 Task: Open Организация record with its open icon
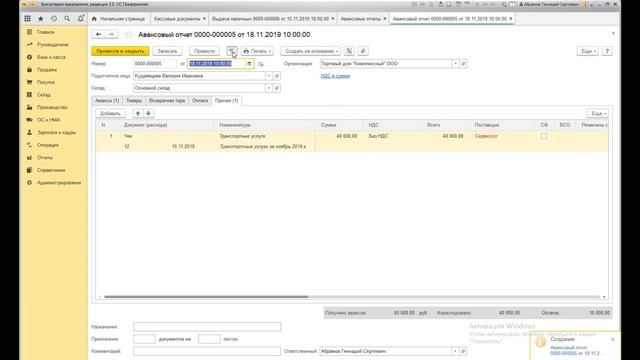(x=463, y=64)
